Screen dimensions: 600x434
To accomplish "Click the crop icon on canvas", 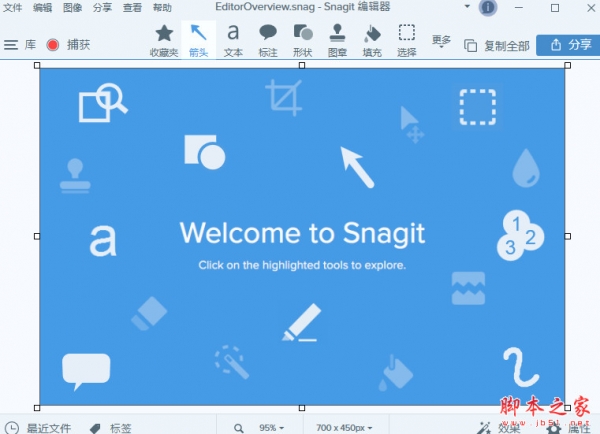I will click(x=284, y=98).
